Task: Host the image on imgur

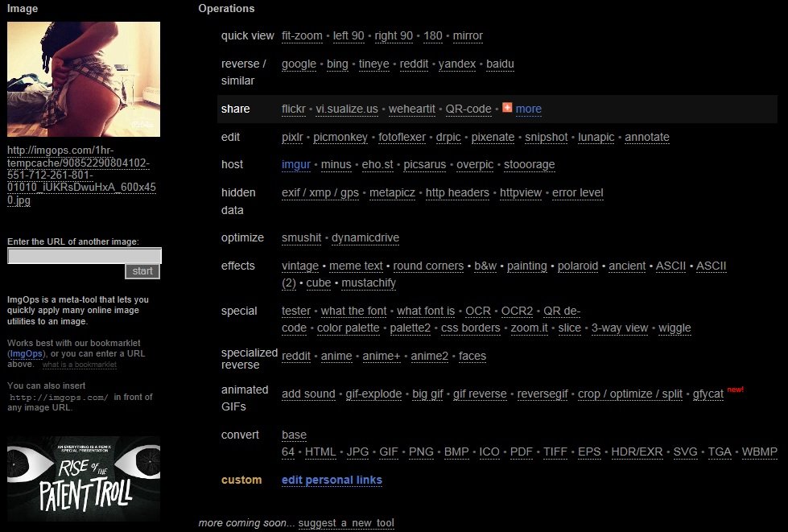Action: (x=296, y=164)
